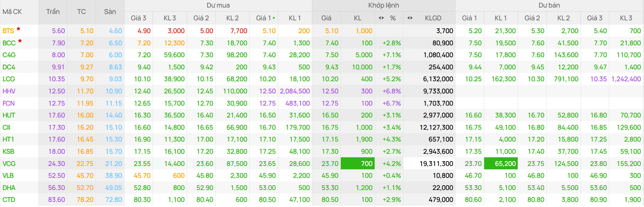Click the sort arrow on the Giá 1 header
This screenshot has height=207, width=644.
[274, 17]
